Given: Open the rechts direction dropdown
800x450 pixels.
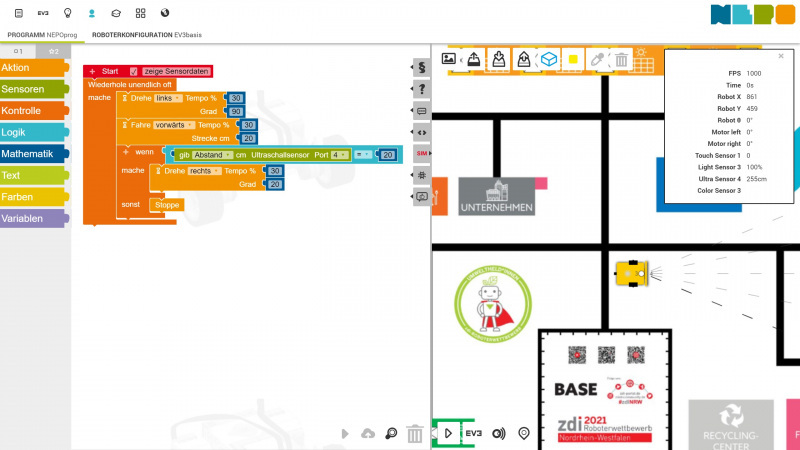Looking at the screenshot, I should pos(204,171).
